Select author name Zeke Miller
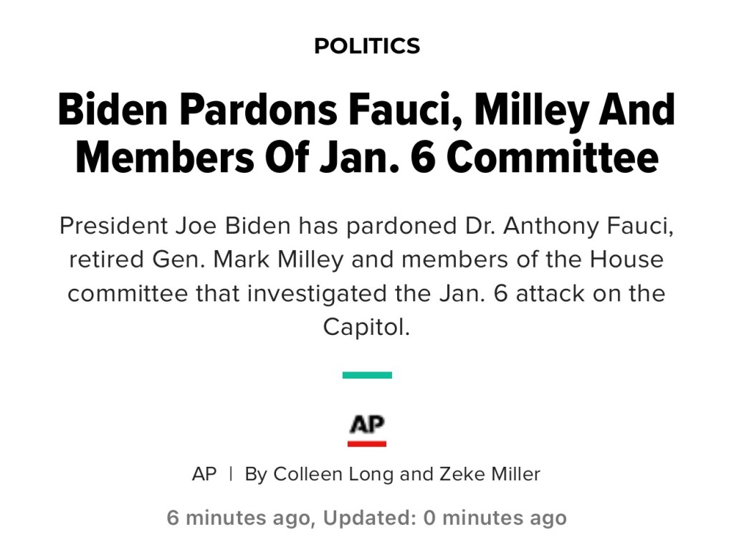This screenshot has width=734, height=560. coord(490,474)
